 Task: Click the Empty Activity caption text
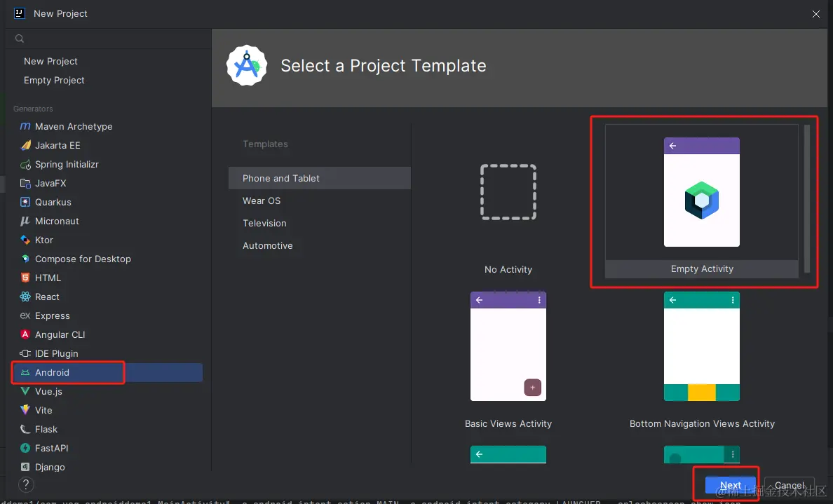pos(702,268)
